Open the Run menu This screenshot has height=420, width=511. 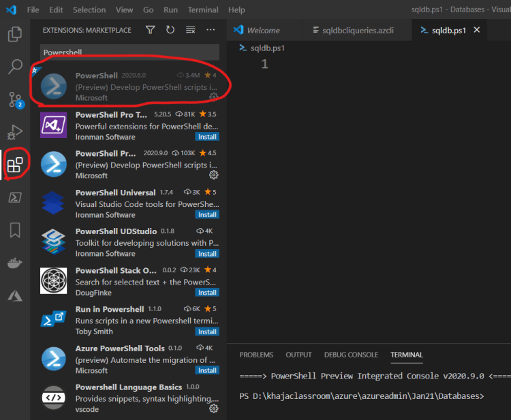[x=170, y=10]
